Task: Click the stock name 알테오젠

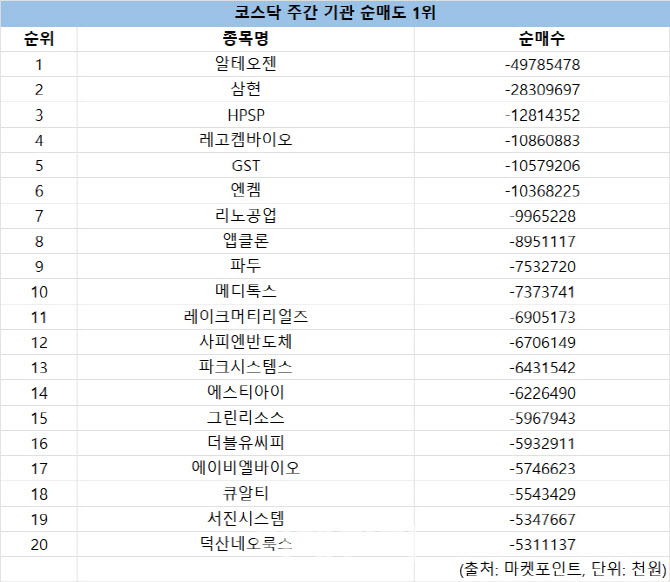Action: [246, 64]
